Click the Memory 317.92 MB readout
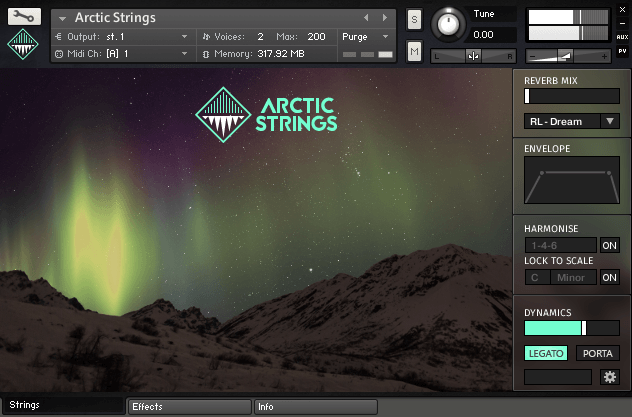632x417 pixels. point(281,54)
